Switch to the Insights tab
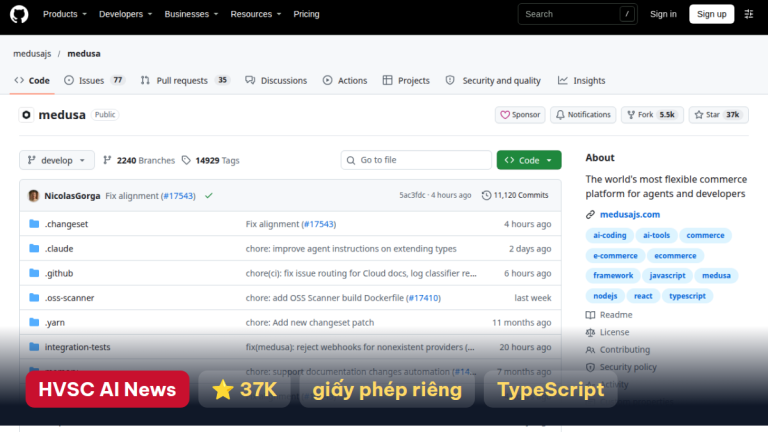Viewport: 768px width, 432px height. (581, 80)
